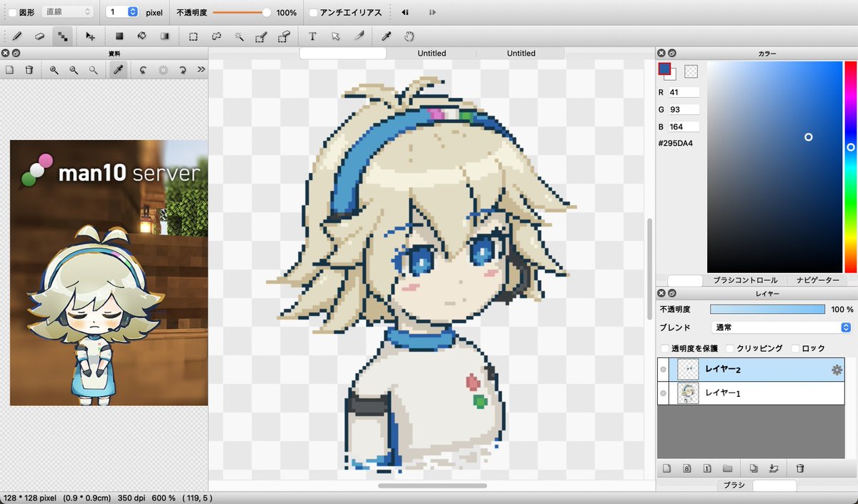Image resolution: width=858 pixels, height=504 pixels.
Task: Select the Gradient tool
Action: click(x=164, y=36)
